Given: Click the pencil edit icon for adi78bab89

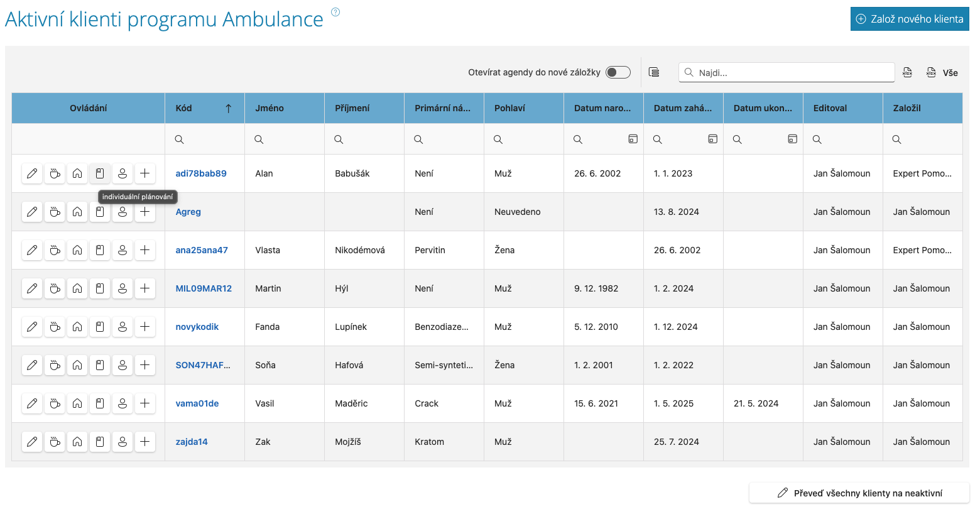Looking at the screenshot, I should point(32,173).
